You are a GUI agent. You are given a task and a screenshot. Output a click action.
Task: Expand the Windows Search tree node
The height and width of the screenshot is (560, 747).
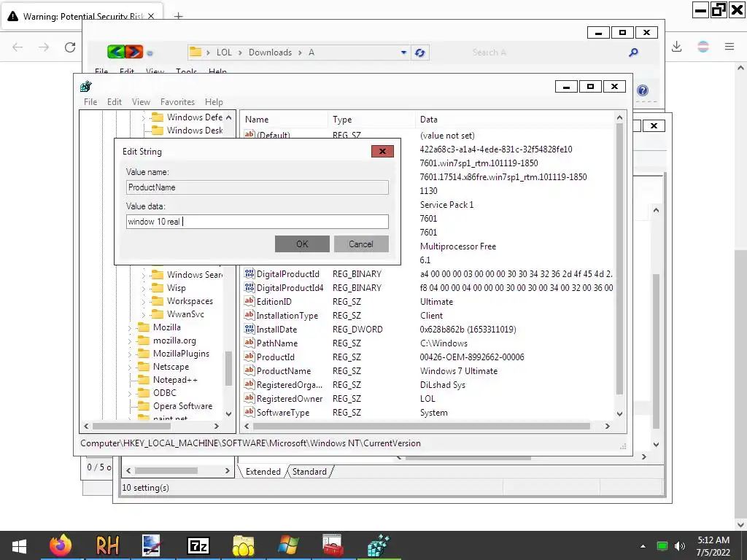click(144, 275)
